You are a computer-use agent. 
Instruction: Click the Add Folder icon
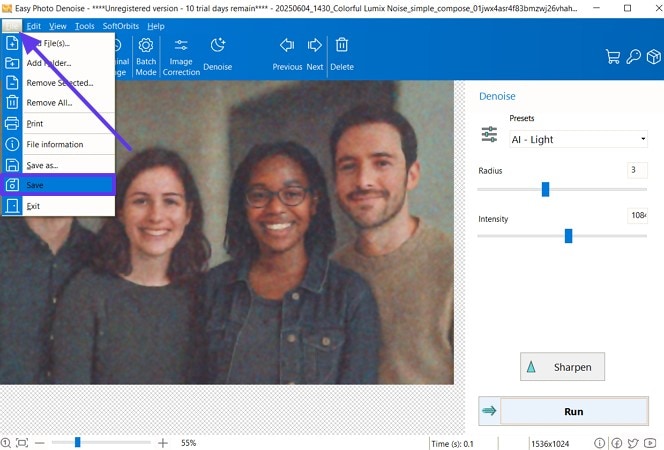(12, 63)
